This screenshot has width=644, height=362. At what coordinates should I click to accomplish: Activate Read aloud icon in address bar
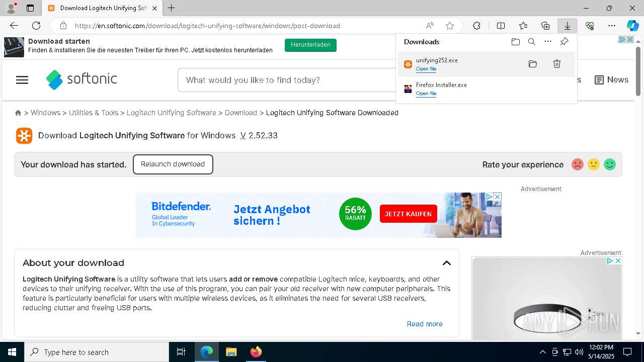click(430, 26)
